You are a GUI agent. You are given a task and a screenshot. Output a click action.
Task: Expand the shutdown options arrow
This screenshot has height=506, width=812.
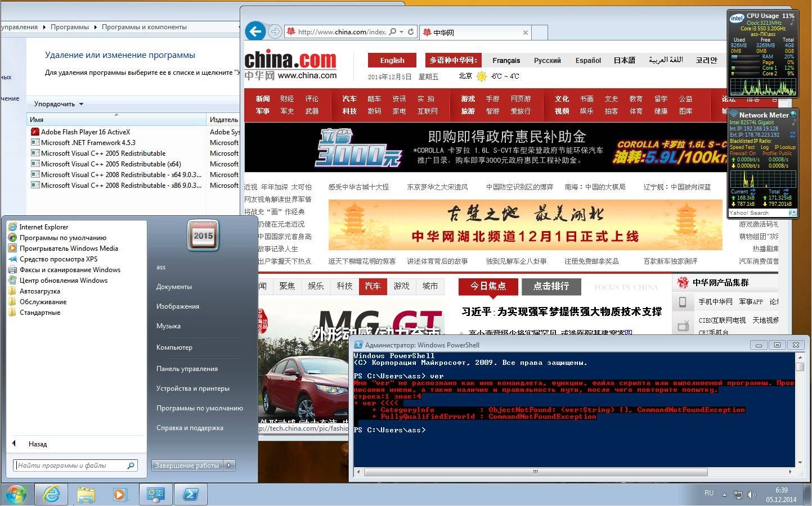230,466
